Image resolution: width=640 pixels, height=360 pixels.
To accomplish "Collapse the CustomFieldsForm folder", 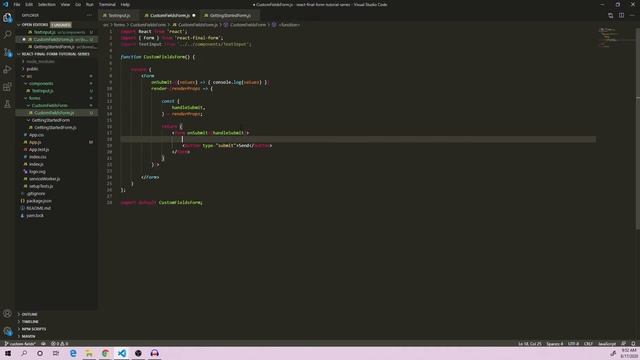I will tap(48, 106).
